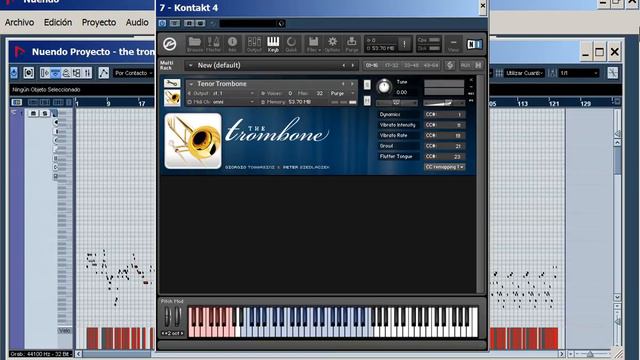Open the Por Contacto automation dropdown
640x360 pixels.
tap(133, 73)
